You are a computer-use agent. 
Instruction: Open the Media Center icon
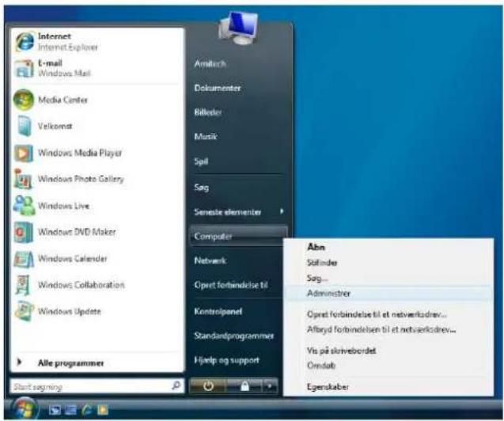pos(24,100)
